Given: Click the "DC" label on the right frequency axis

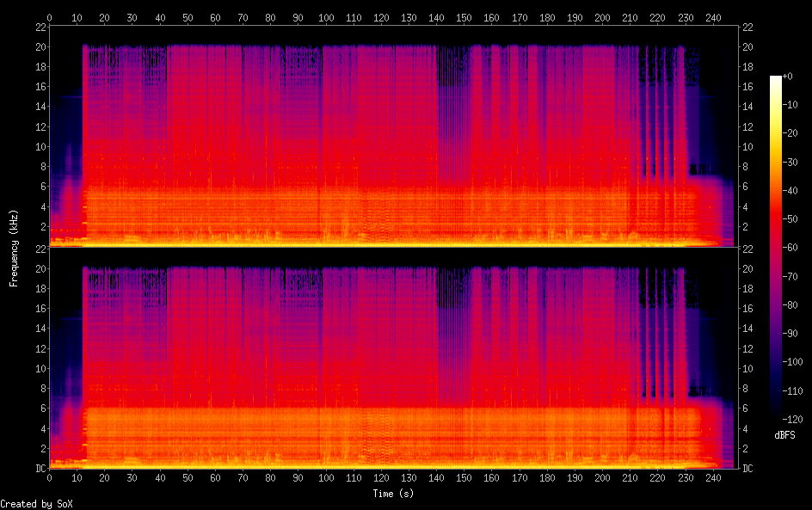Looking at the screenshot, I should (748, 469).
